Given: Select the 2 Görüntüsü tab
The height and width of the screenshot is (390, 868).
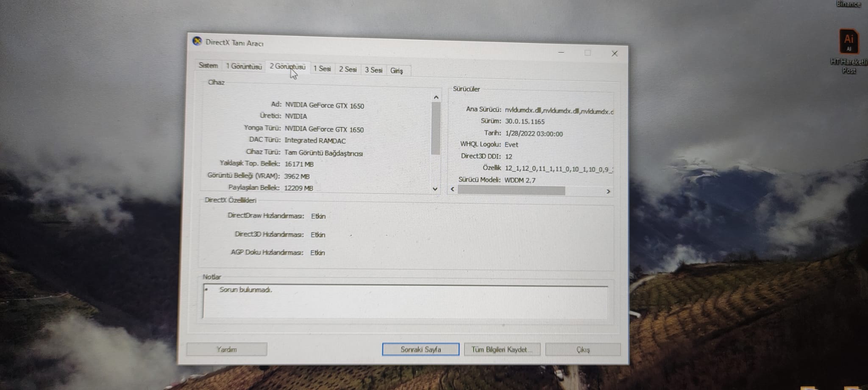Looking at the screenshot, I should [x=287, y=66].
